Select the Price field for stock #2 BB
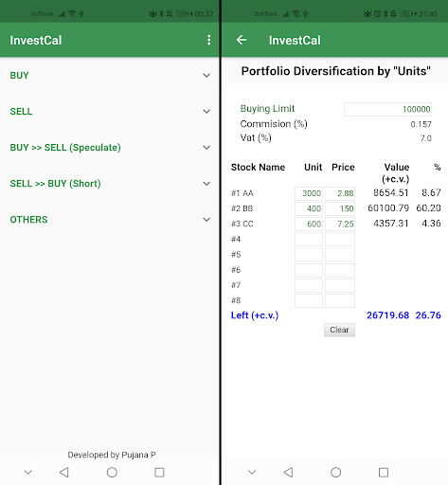 click(340, 208)
